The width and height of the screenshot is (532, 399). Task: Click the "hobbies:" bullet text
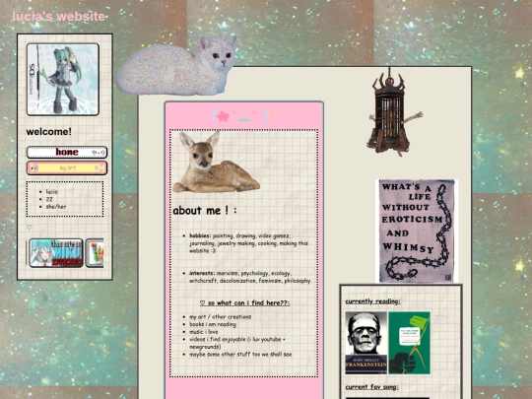[248, 243]
